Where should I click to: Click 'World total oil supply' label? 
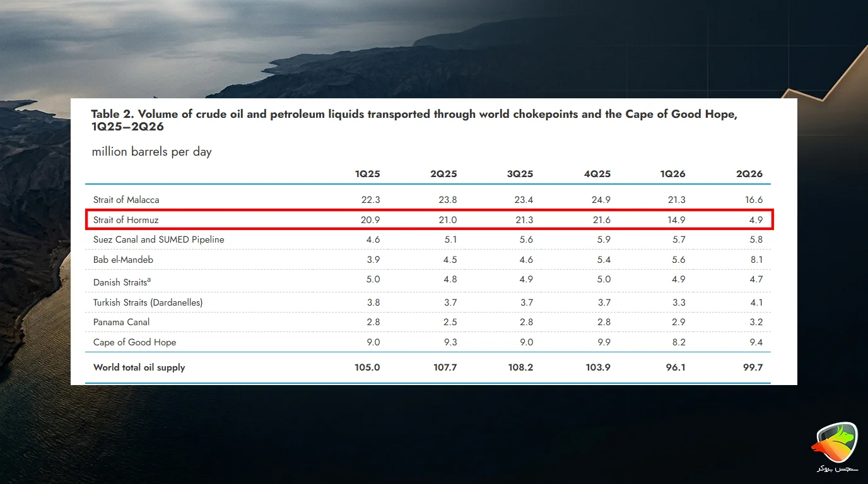[139, 367]
